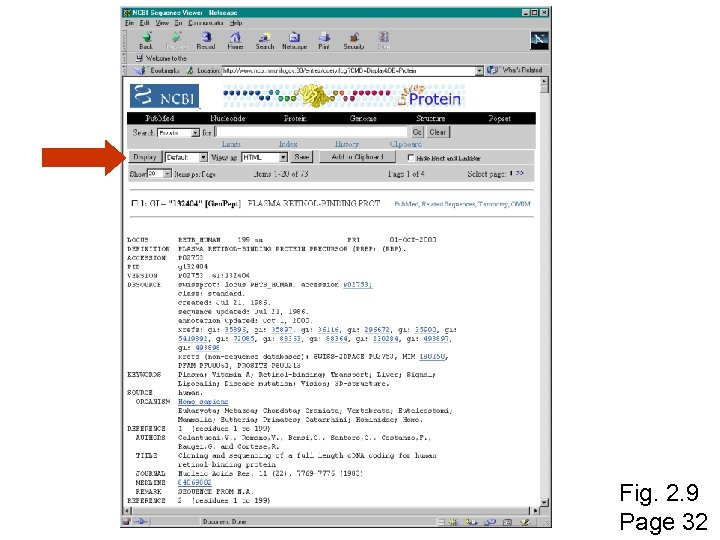Switch to PubMed in the black nav bar
This screenshot has height=540, width=720.
[159, 118]
